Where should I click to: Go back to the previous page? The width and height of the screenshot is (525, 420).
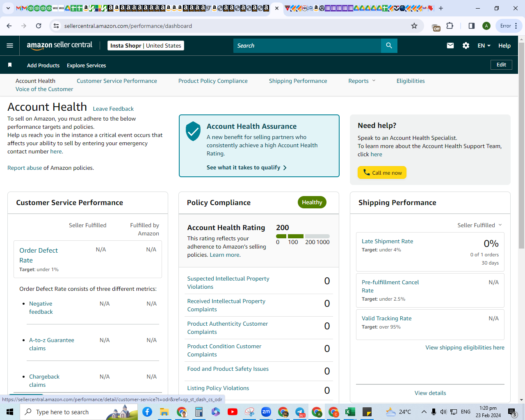pos(9,26)
